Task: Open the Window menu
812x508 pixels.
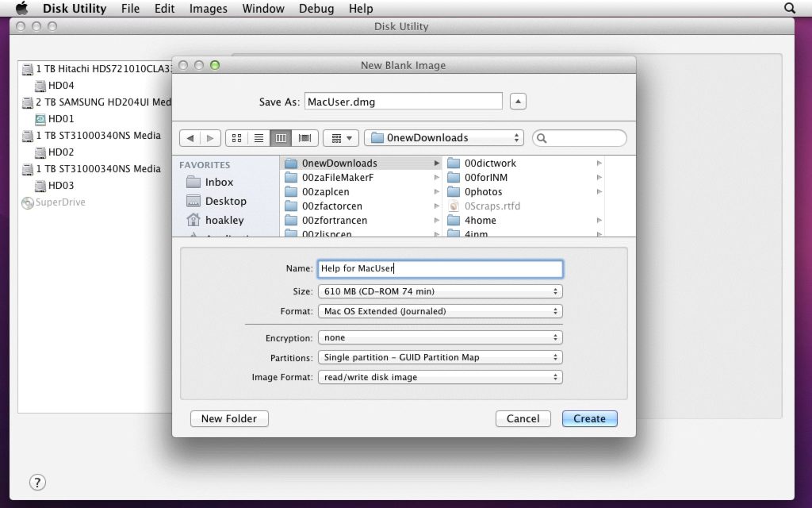Action: [263, 8]
